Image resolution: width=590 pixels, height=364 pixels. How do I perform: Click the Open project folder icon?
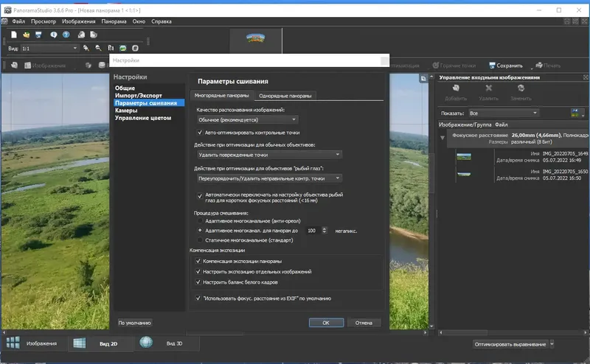[x=27, y=35]
